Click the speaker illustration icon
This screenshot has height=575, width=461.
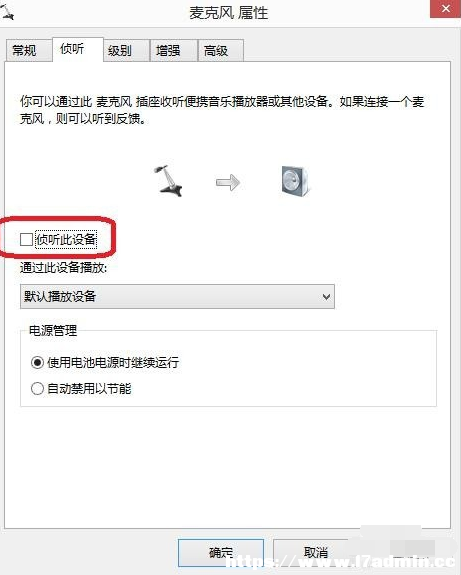tap(296, 181)
